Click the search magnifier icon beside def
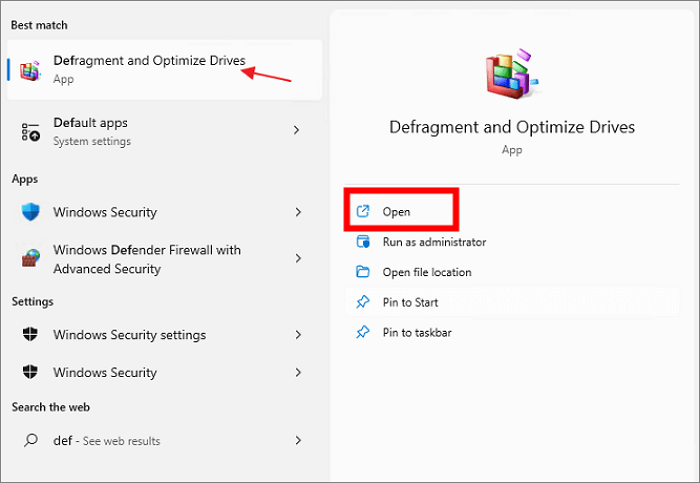This screenshot has height=483, width=700. 32,440
